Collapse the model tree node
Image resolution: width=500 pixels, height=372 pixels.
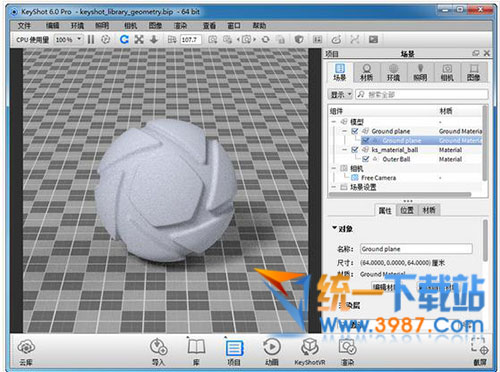coord(334,122)
